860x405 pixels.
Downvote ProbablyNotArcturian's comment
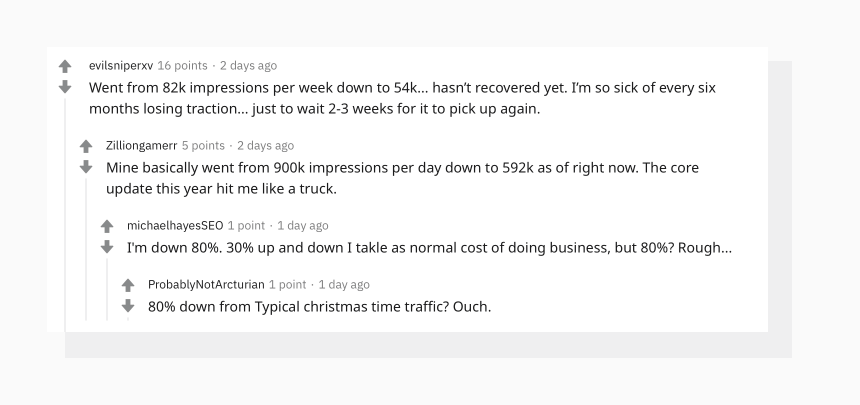point(128,306)
